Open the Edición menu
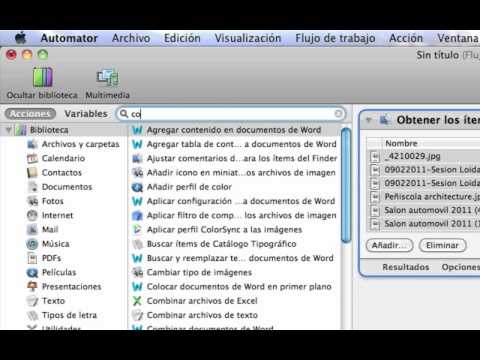480x360 pixels. tap(182, 38)
